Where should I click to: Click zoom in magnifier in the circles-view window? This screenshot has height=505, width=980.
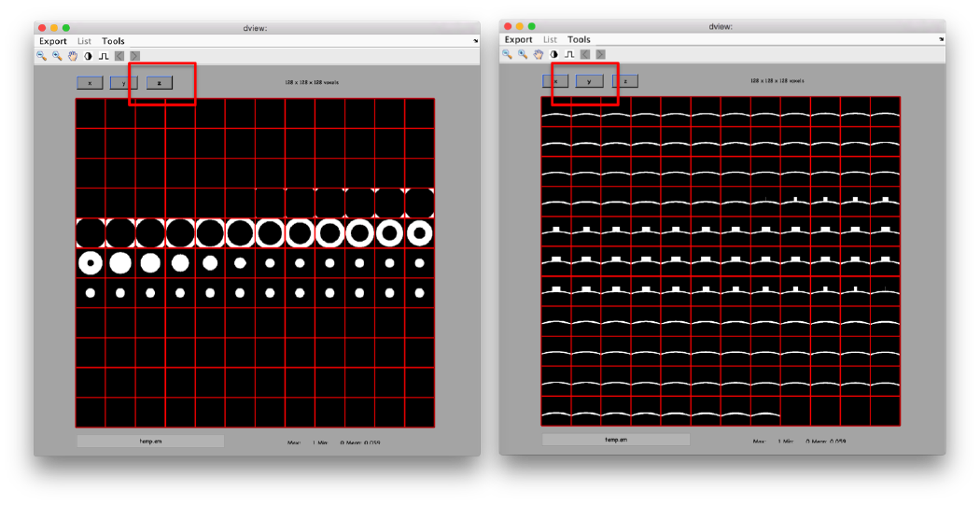point(57,56)
